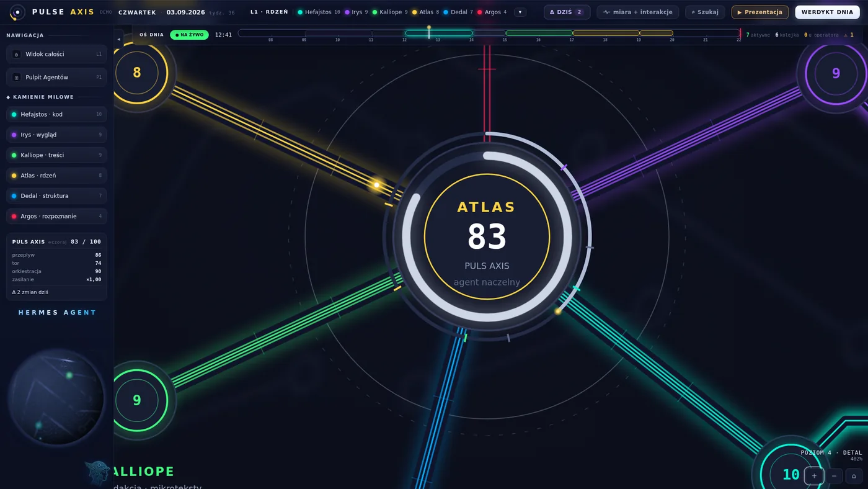Click the red end marker on the timeline
Screen dimensions: 868x489
(740, 34)
